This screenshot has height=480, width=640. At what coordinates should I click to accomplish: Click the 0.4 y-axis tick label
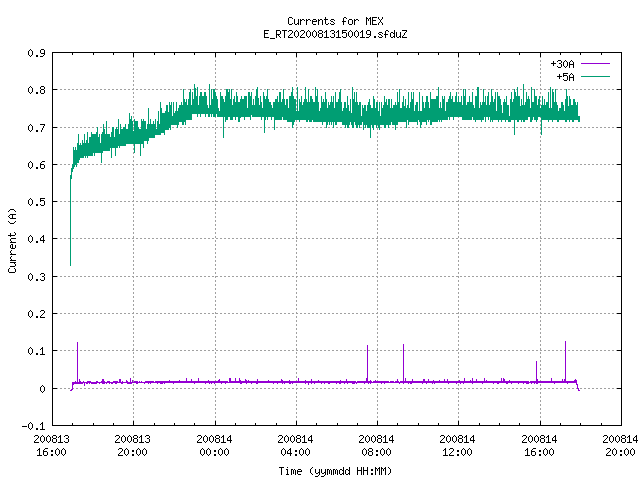36,239
